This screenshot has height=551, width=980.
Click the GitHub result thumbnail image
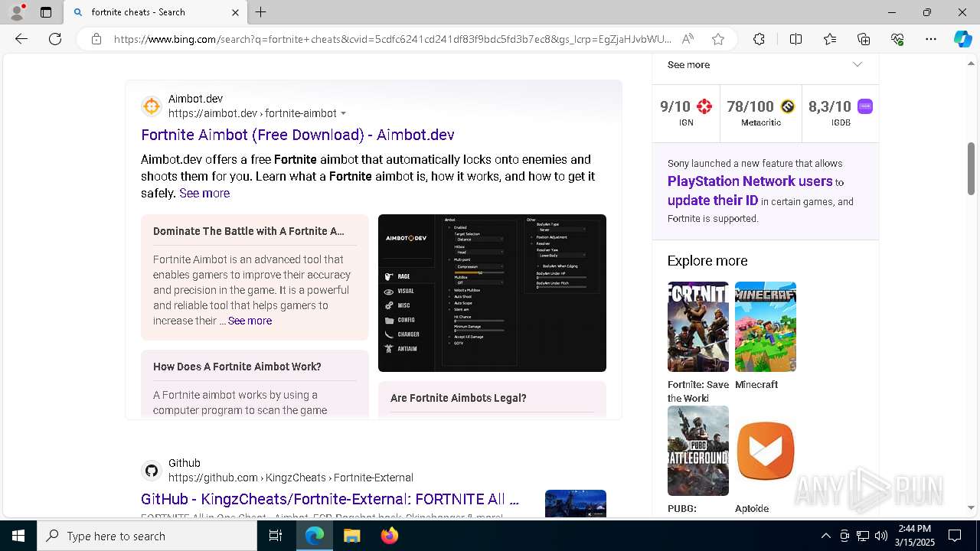[576, 503]
